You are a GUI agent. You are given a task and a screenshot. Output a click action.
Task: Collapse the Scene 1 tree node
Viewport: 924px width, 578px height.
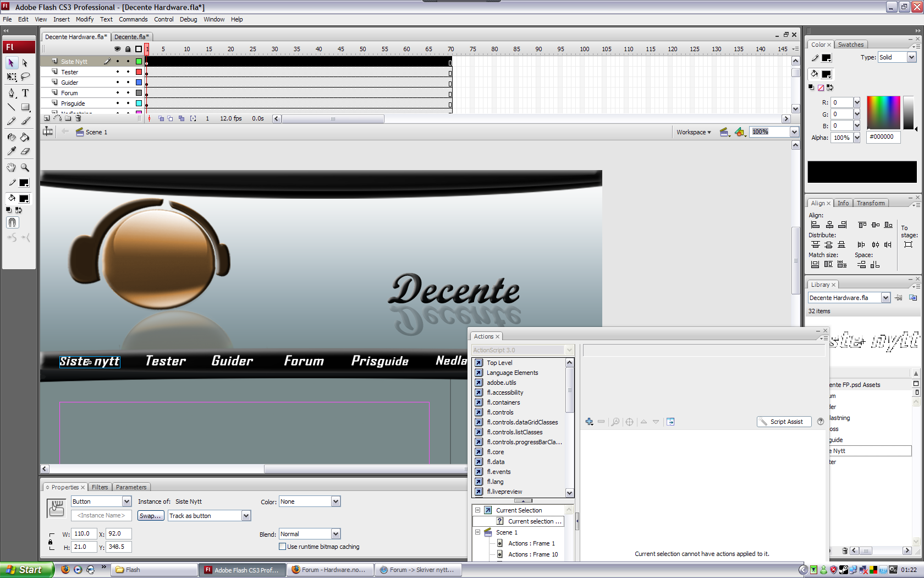(477, 532)
